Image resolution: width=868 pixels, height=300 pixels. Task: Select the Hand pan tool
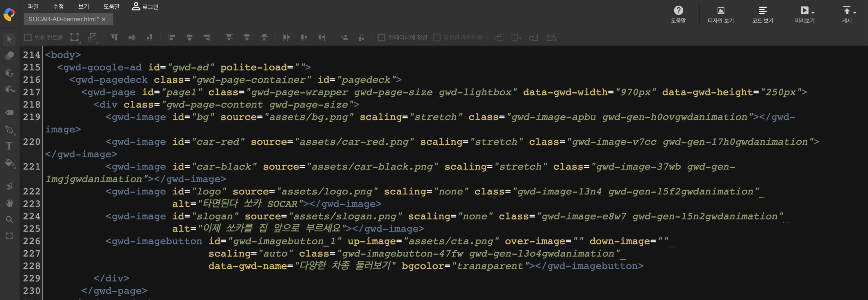pos(10,203)
